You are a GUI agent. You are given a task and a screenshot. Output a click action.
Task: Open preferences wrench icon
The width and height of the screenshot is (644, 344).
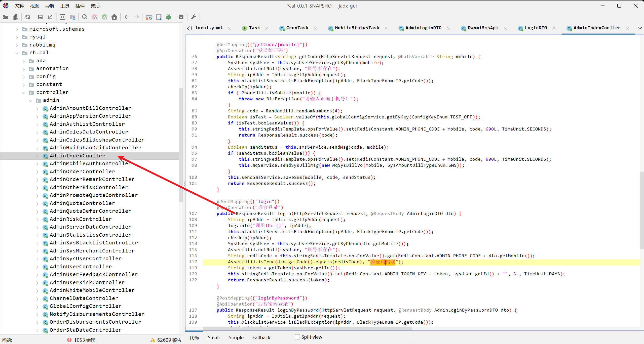click(x=194, y=17)
